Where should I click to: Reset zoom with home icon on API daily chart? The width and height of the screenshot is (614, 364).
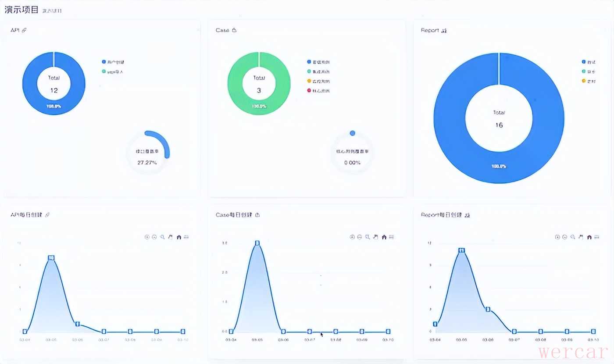[178, 237]
